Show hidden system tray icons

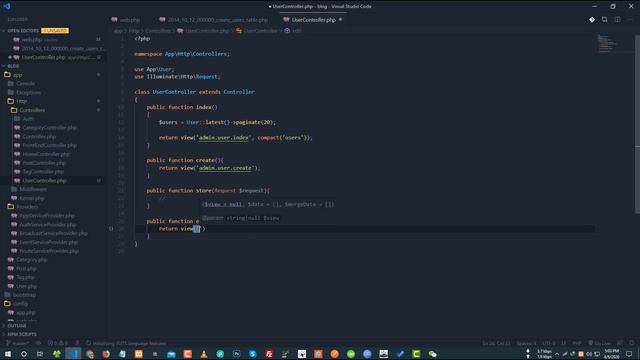click(x=556, y=354)
